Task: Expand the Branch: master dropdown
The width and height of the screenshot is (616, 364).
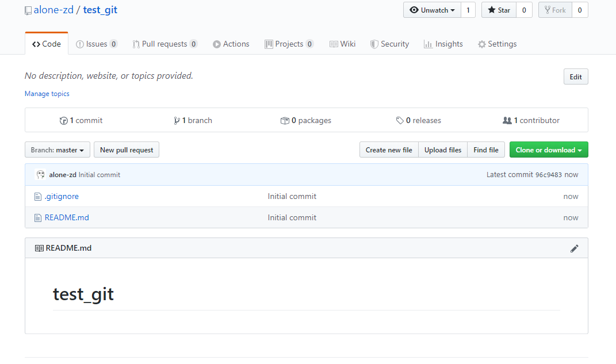Action: (58, 150)
